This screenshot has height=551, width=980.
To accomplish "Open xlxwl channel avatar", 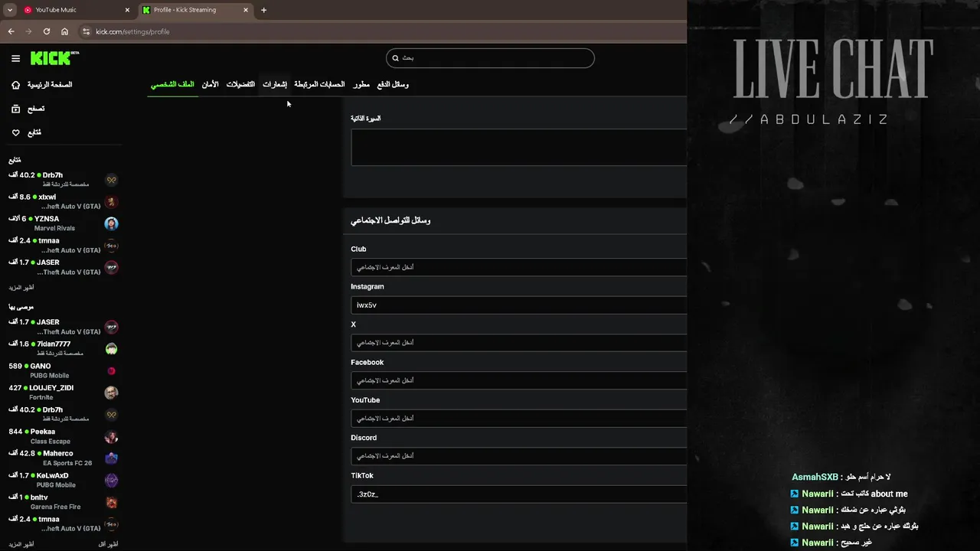I will coord(111,202).
